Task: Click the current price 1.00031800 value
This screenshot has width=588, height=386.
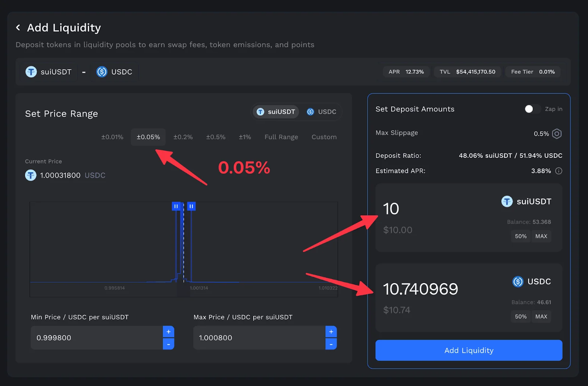Action: coord(60,175)
